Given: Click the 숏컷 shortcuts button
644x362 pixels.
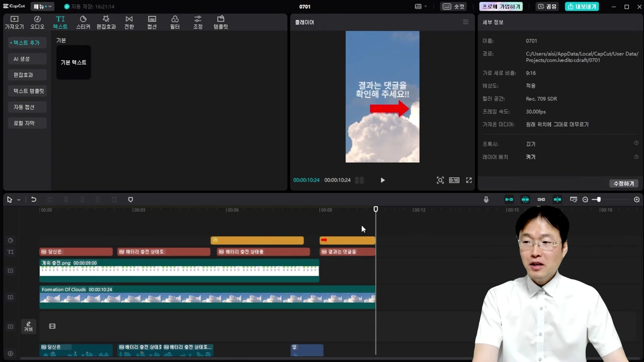Looking at the screenshot, I should [454, 7].
